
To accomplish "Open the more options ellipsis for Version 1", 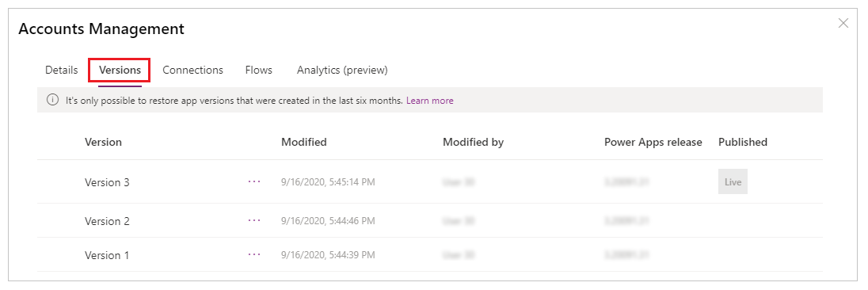I will point(254,254).
